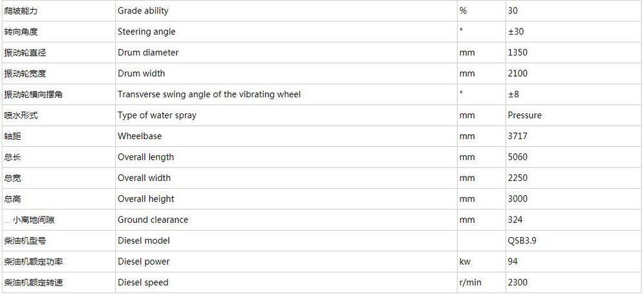Select the Wheelbase value 3717
The height and width of the screenshot is (295, 644).
[x=518, y=137]
